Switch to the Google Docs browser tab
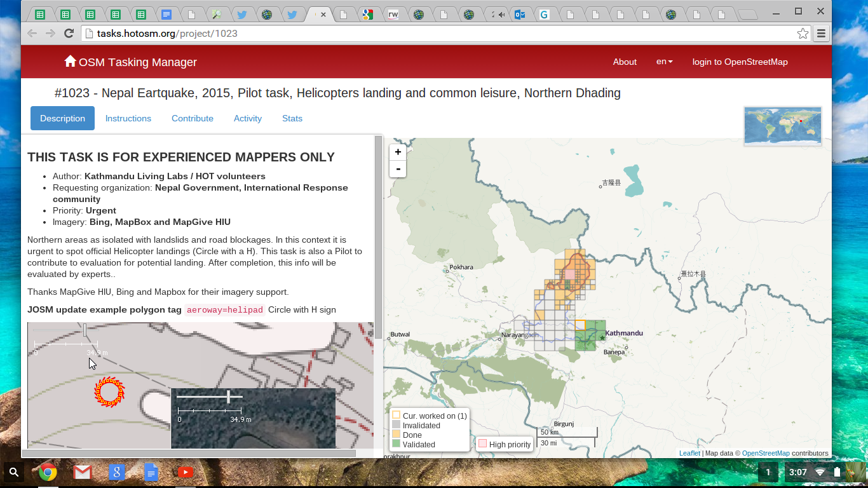 (166, 15)
